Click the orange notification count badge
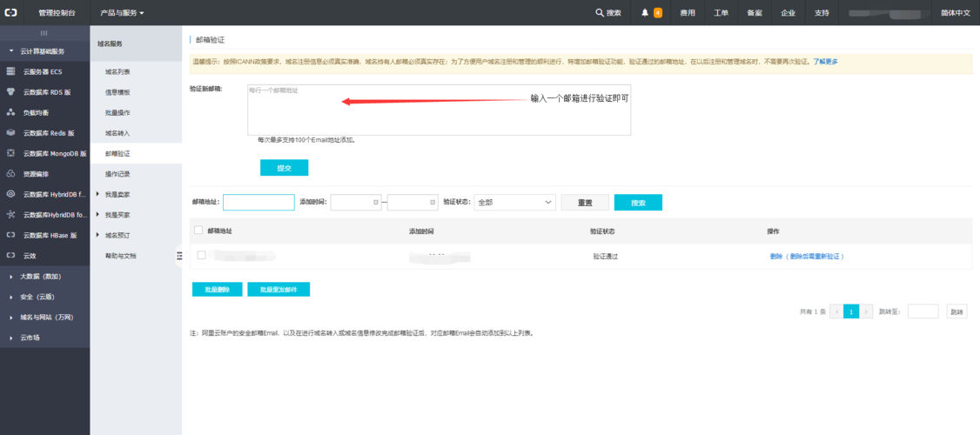The width and height of the screenshot is (980, 435). point(657,12)
